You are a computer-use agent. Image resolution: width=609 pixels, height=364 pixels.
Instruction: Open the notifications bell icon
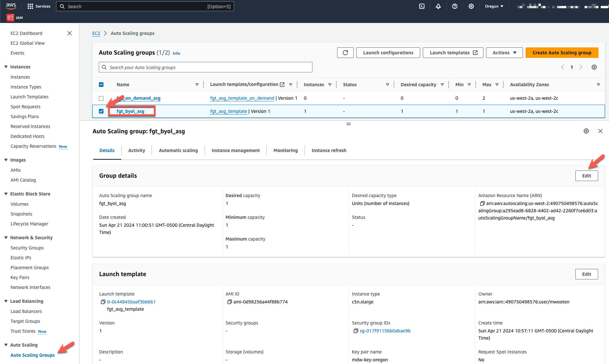438,6
